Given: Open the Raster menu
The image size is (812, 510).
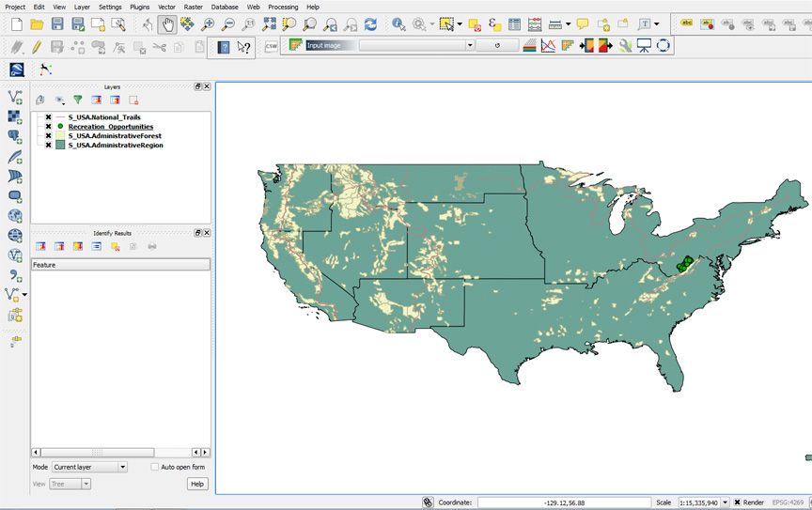Looking at the screenshot, I should click(194, 7).
